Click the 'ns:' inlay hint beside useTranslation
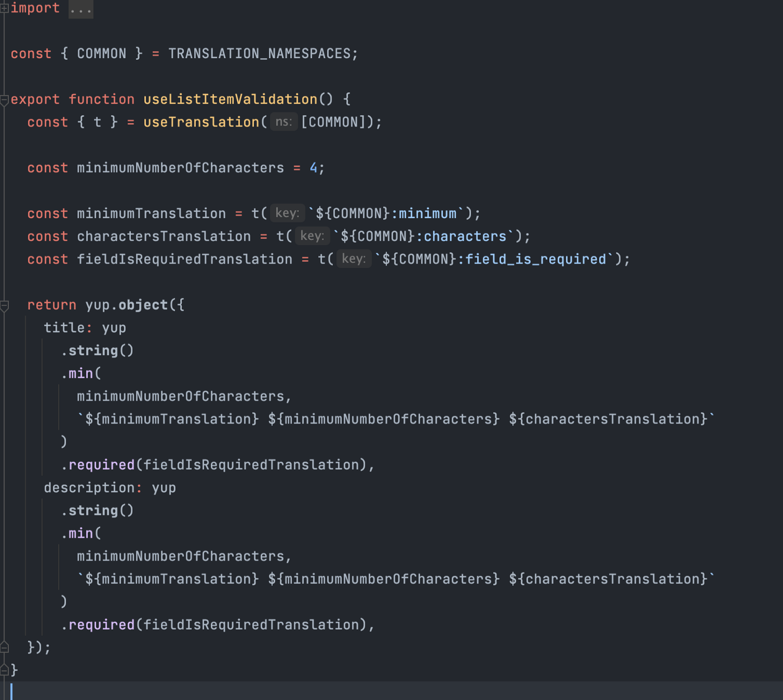This screenshot has height=700, width=783. [x=284, y=121]
